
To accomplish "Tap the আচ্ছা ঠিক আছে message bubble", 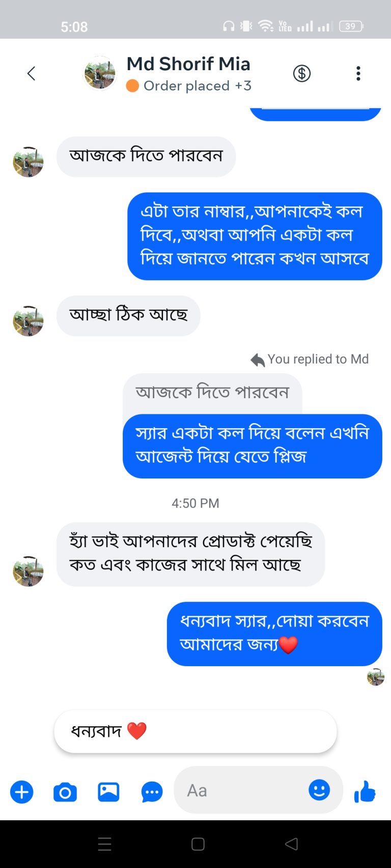I will click(x=128, y=315).
